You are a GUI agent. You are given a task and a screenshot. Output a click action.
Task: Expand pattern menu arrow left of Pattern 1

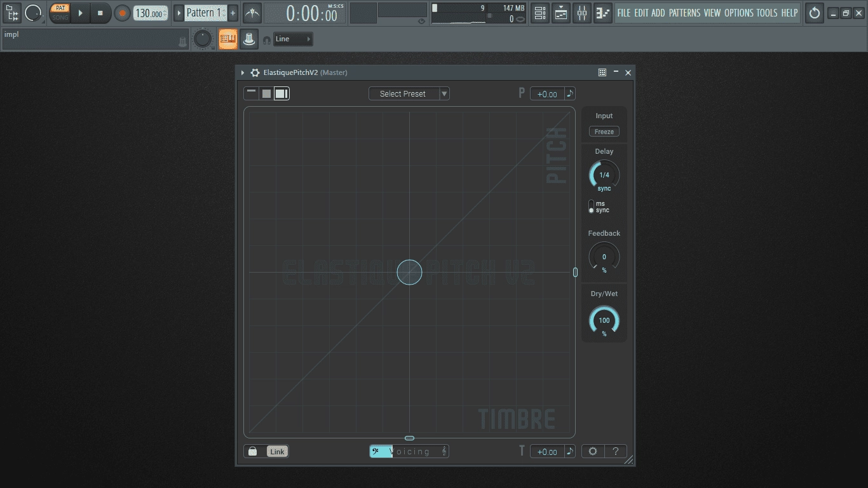[x=179, y=13]
